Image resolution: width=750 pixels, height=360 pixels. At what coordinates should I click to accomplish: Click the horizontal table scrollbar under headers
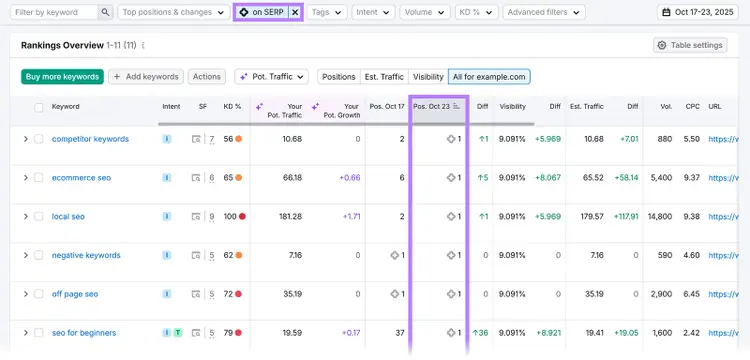[346, 124]
